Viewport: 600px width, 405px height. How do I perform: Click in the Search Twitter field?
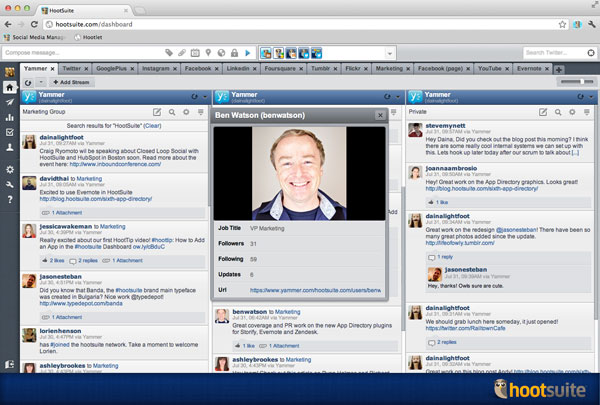(x=554, y=53)
